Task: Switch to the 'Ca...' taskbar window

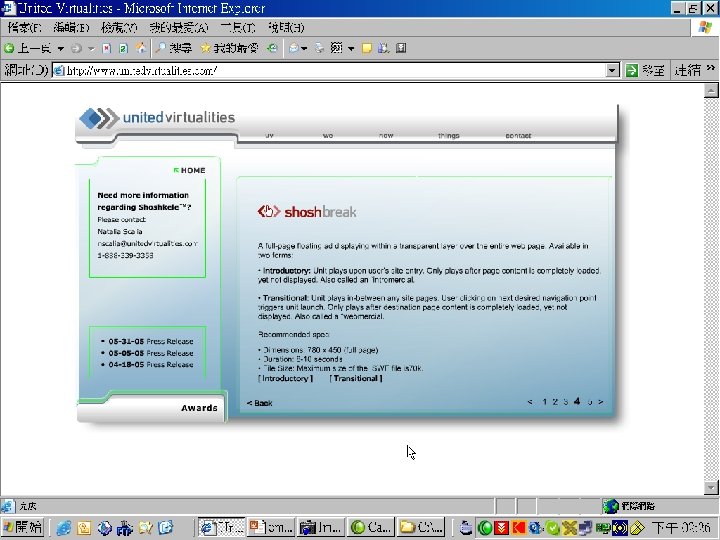Action: pos(371,527)
